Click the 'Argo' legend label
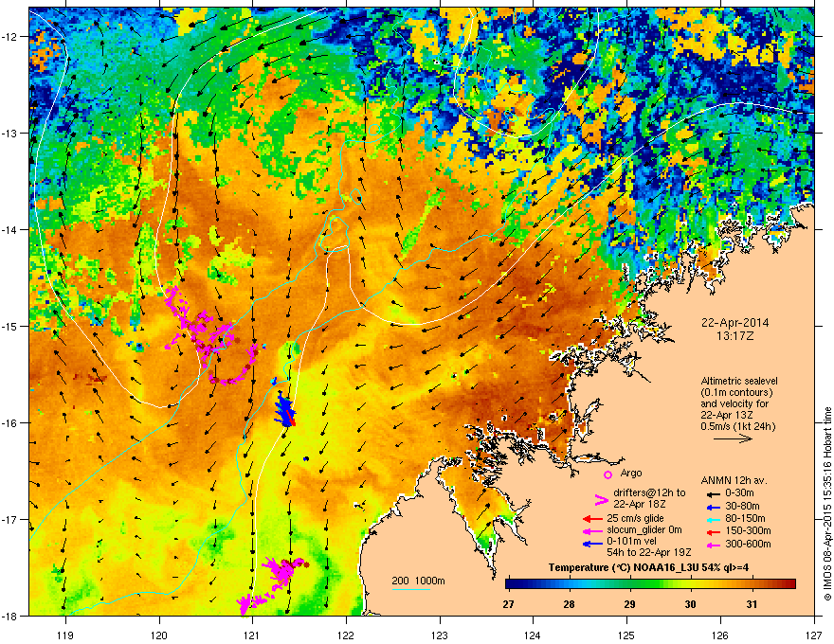 [x=631, y=473]
